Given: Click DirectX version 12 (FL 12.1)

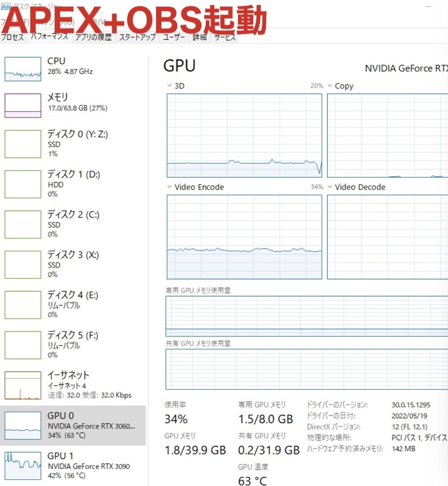Looking at the screenshot, I should pos(409,427).
